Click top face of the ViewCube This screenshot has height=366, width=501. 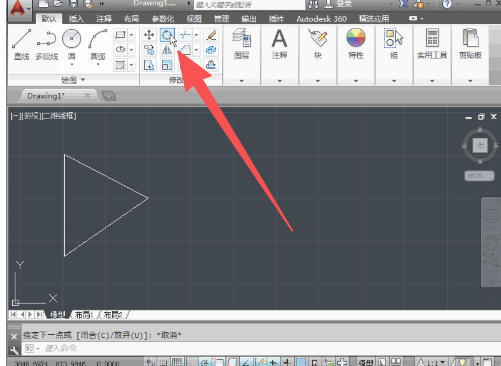click(x=480, y=145)
